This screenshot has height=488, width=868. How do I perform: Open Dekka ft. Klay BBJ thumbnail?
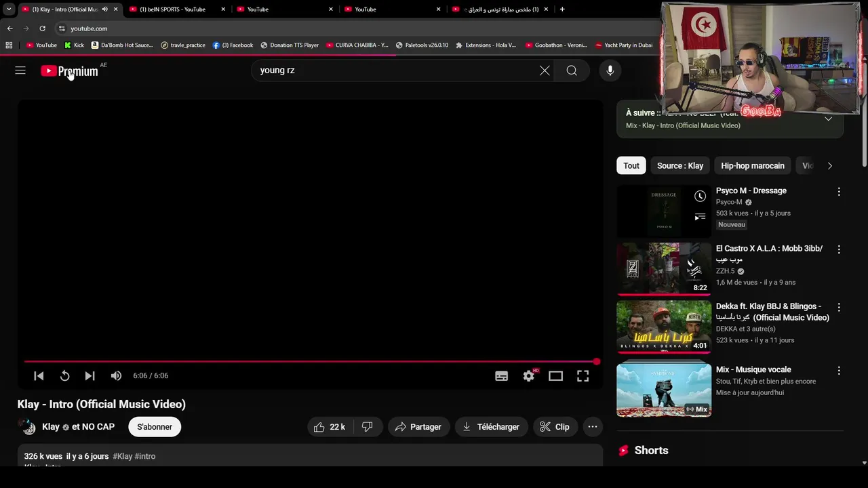click(x=664, y=327)
